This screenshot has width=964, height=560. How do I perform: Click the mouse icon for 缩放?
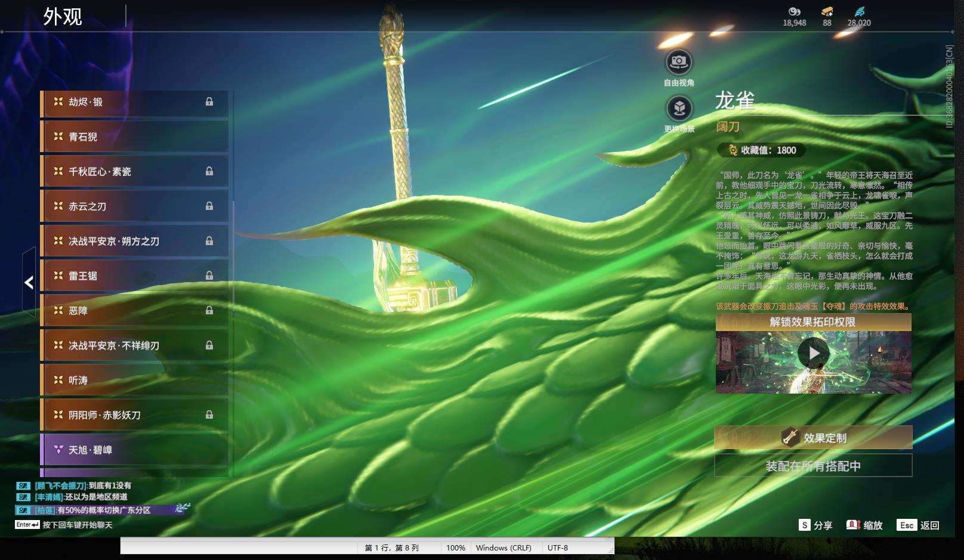(x=853, y=525)
